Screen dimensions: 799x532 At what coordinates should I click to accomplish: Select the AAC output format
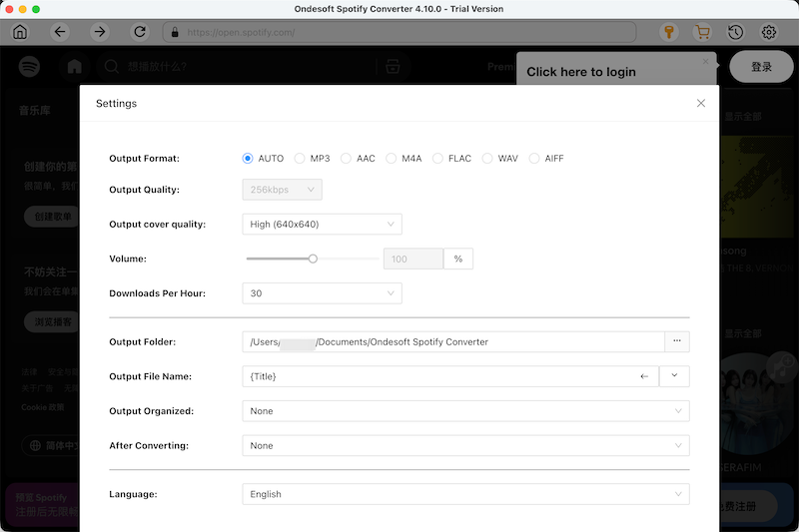(x=346, y=159)
